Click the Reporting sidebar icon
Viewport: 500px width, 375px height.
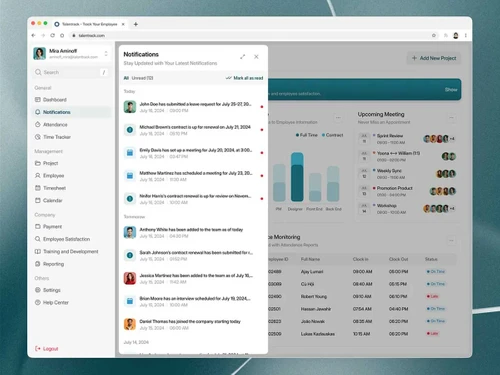point(38,264)
